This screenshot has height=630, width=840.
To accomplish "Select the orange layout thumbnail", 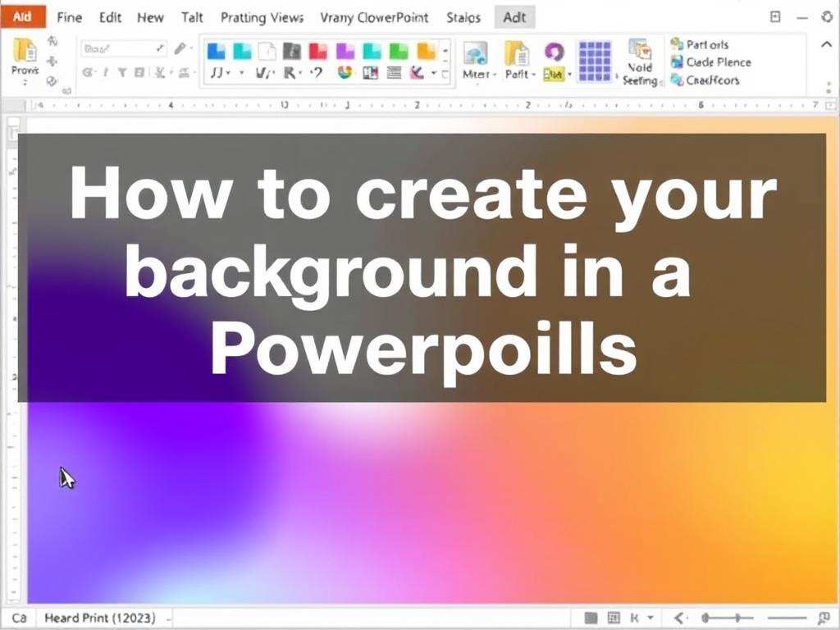I will [x=427, y=51].
